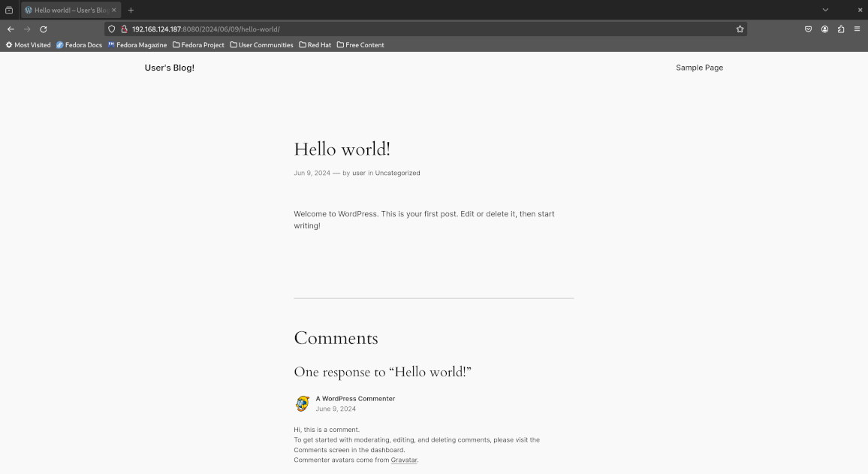Open the recent browsing Firefox View icon

[9, 10]
